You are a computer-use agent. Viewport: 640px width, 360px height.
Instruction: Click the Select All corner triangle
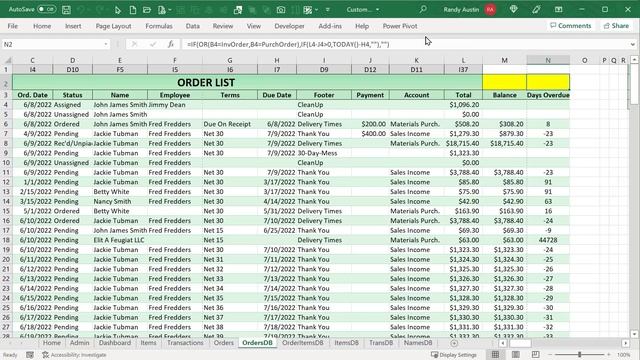pos(7,60)
